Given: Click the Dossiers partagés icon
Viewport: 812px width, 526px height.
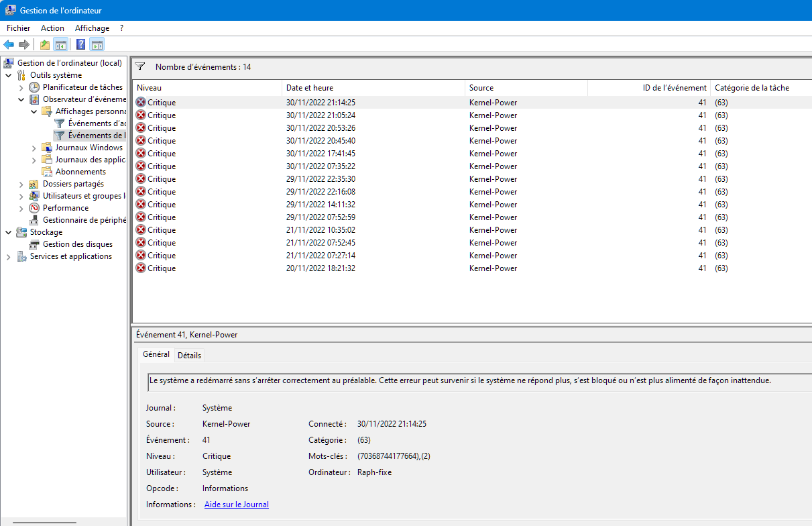Looking at the screenshot, I should point(34,184).
